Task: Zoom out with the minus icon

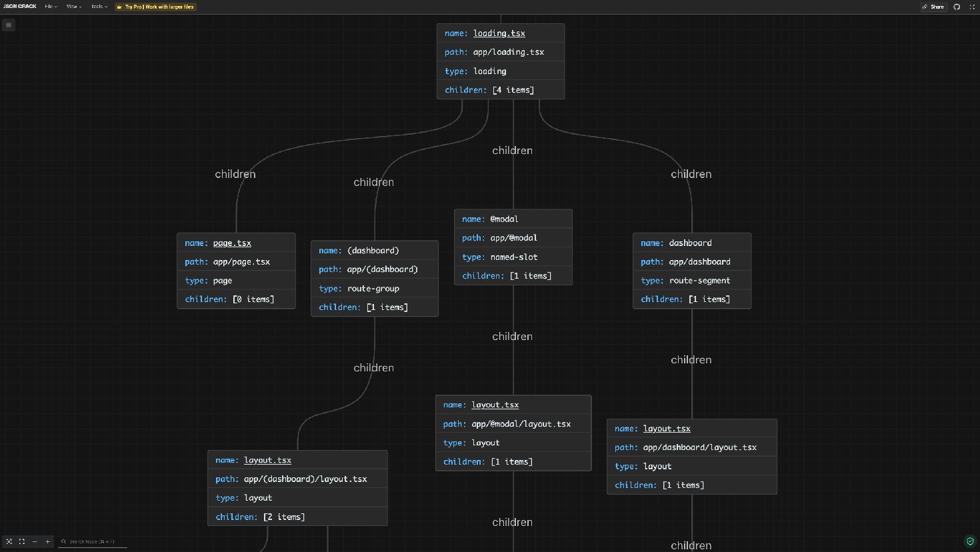Action: 35,541
